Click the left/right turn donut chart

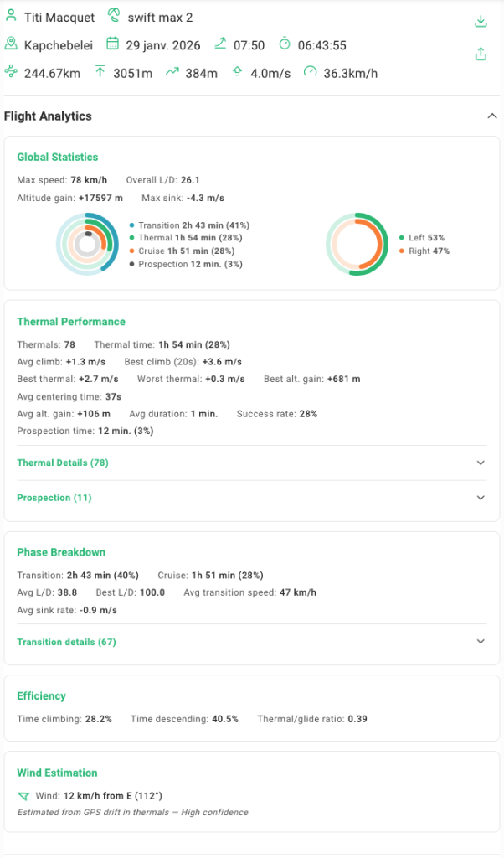click(355, 243)
